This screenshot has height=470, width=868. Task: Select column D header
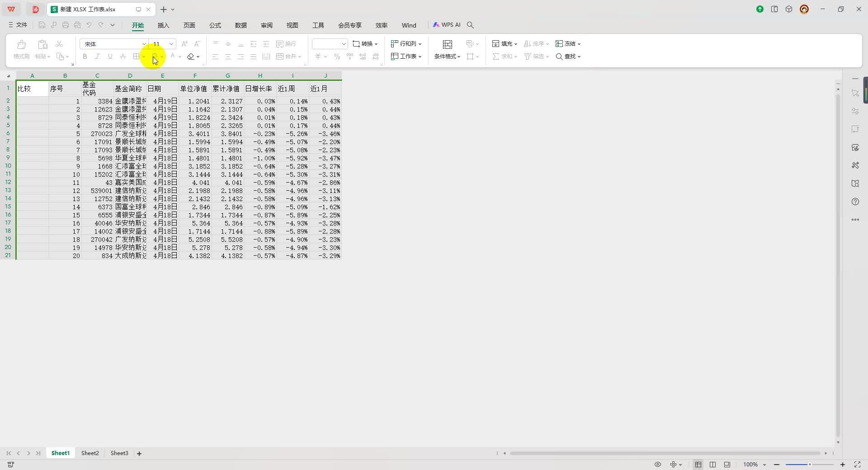tap(130, 75)
